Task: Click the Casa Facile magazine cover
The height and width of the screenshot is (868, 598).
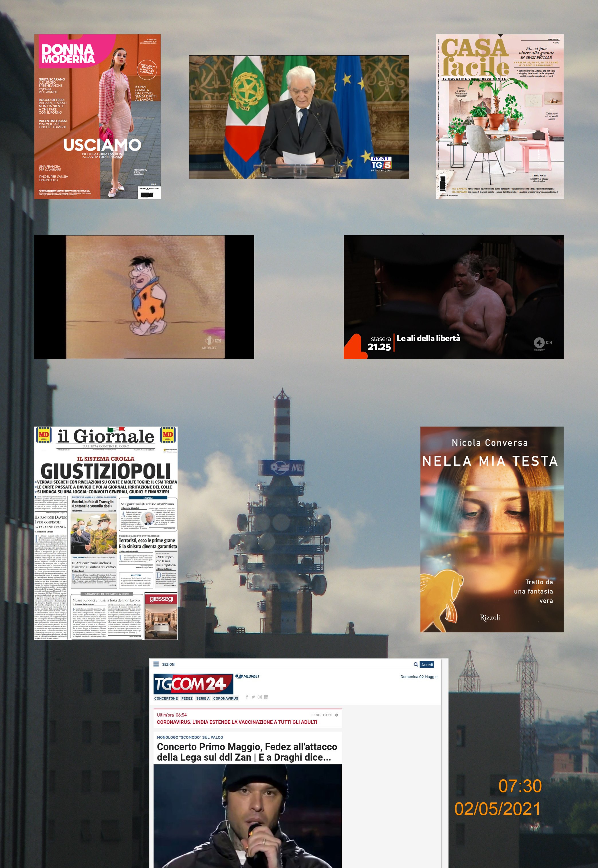Action: coord(499,117)
